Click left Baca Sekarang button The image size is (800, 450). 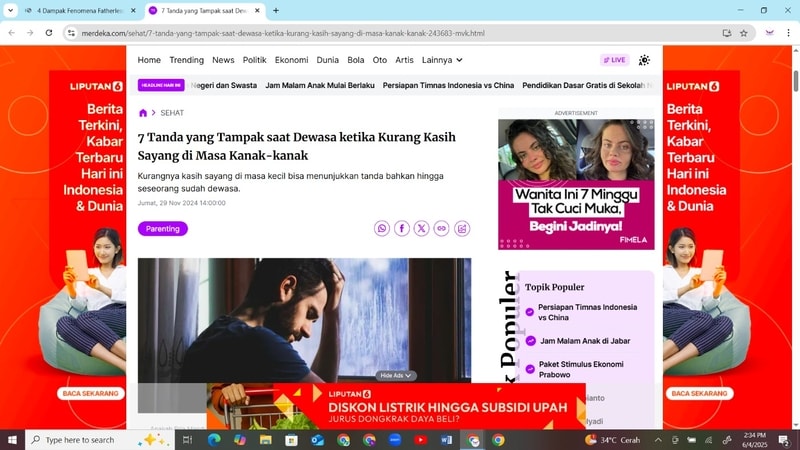point(90,393)
